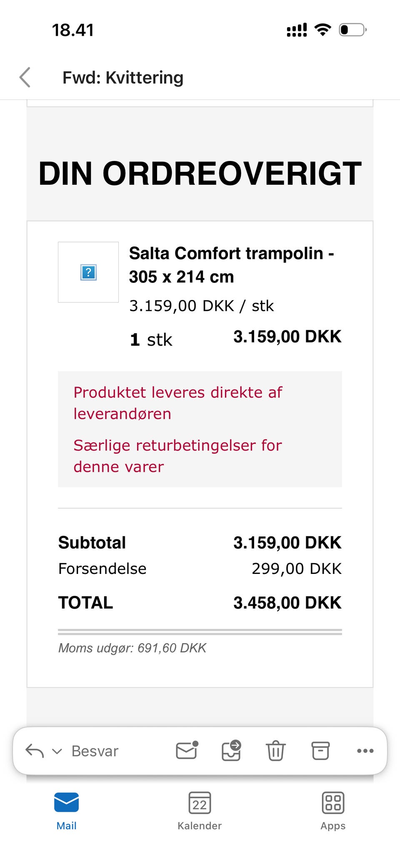This screenshot has width=400, height=868.
Task: Tap the back chevron to leave email
Action: (25, 77)
